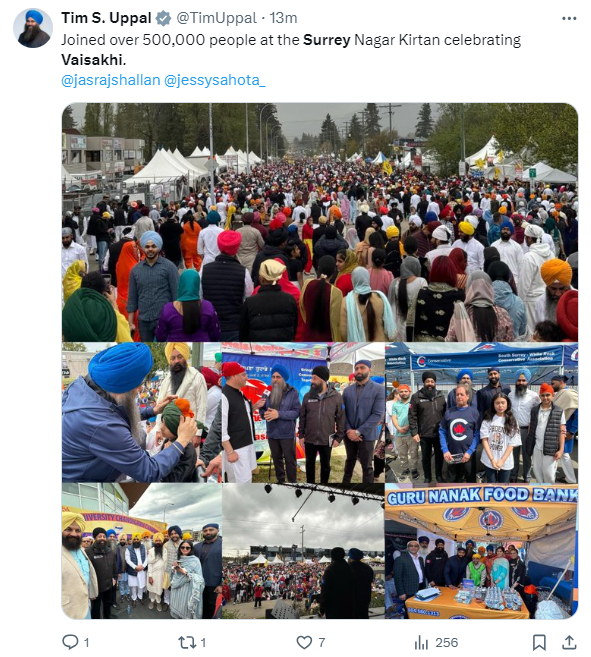Open the Tim S. Uppal display name
591x657 pixels.
coord(106,18)
